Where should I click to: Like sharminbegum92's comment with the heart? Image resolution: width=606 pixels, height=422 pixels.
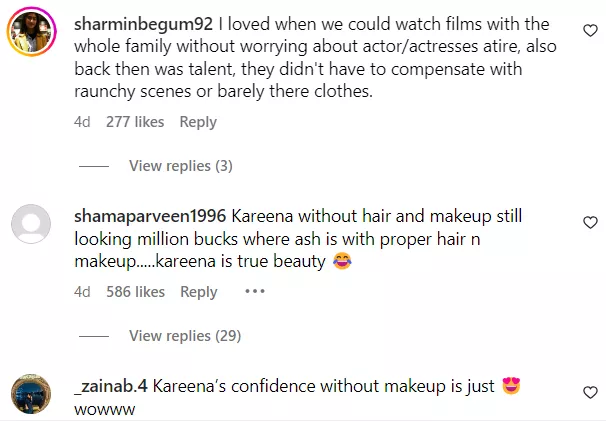click(x=590, y=30)
